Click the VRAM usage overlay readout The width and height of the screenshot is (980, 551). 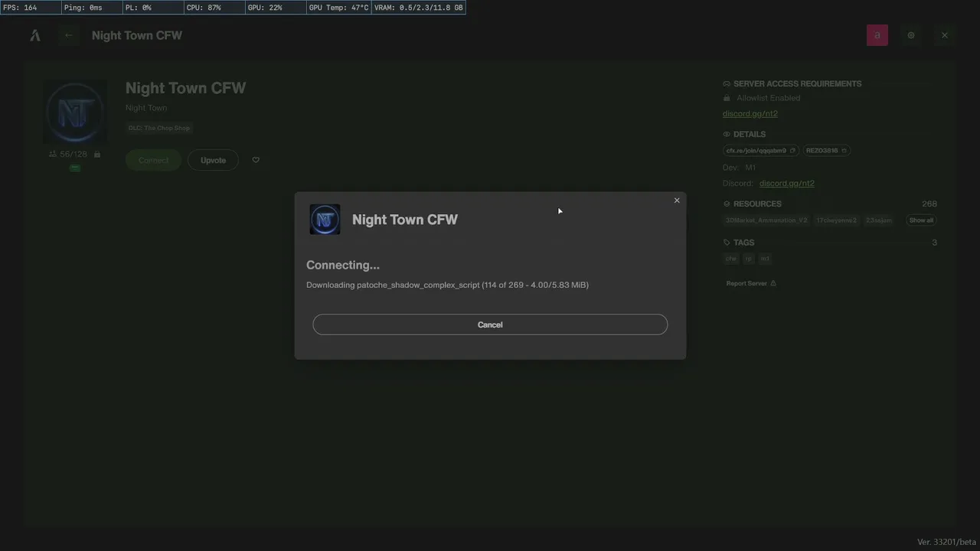(418, 8)
